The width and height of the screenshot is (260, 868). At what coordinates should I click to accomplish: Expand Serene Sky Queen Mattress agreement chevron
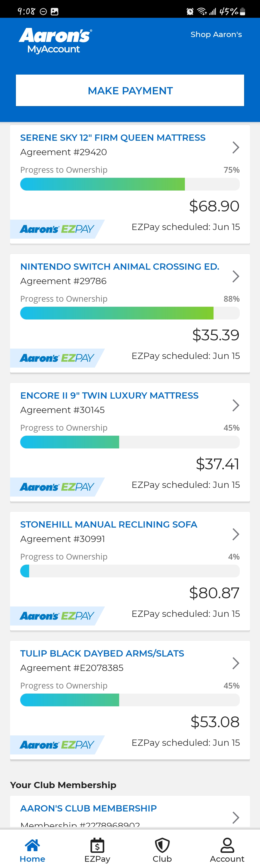[236, 147]
